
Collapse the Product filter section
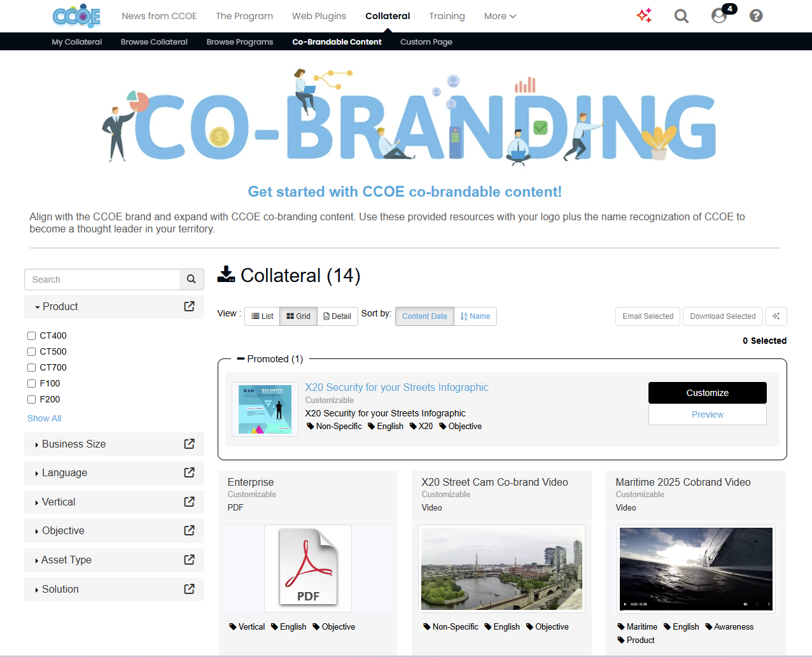click(x=56, y=307)
